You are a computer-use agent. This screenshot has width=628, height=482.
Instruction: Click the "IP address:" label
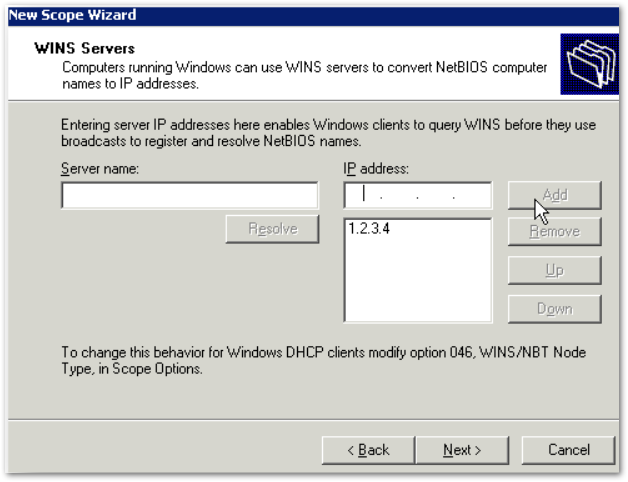pos(374,169)
